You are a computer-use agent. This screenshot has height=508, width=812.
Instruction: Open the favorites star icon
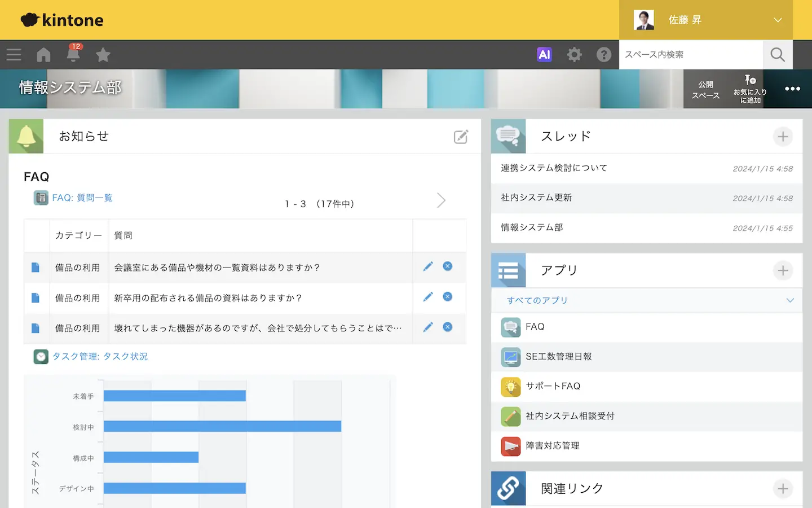click(103, 55)
